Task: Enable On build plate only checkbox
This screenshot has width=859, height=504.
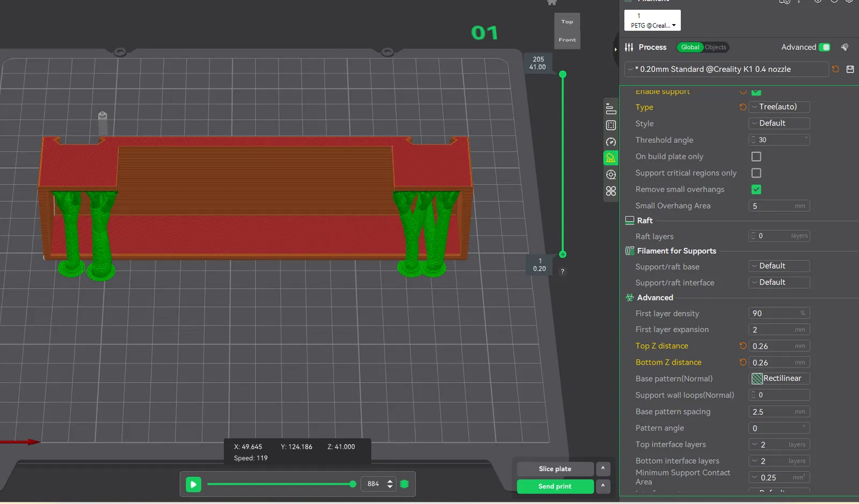Action: pos(756,157)
